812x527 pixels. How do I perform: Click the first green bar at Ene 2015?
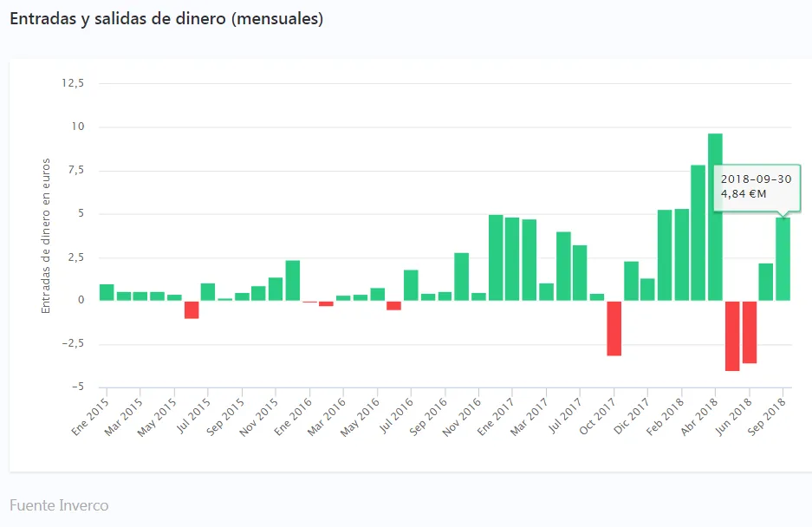pos(107,292)
